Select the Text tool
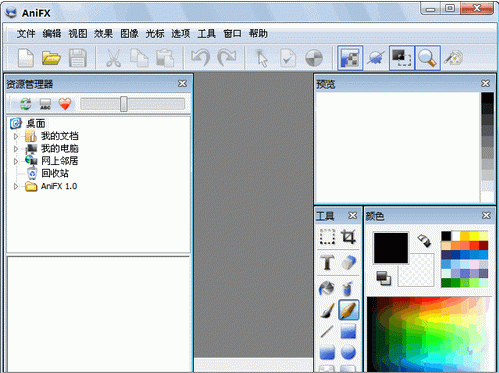Image resolution: width=499 pixels, height=373 pixels. tap(327, 262)
